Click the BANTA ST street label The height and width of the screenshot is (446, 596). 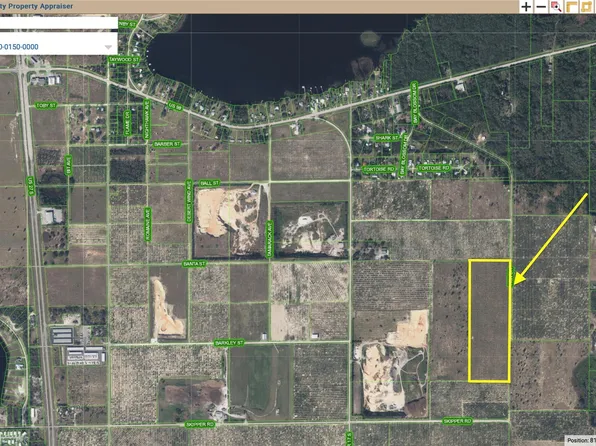194,263
